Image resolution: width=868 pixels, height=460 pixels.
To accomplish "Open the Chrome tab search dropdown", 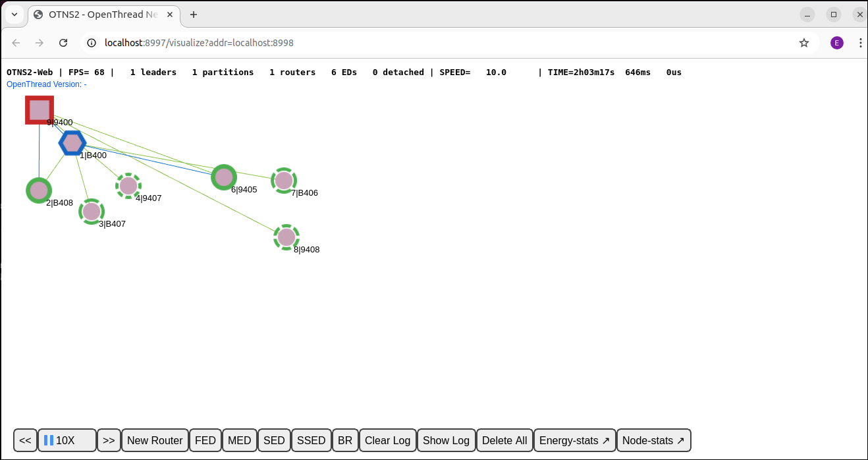I will (x=14, y=14).
